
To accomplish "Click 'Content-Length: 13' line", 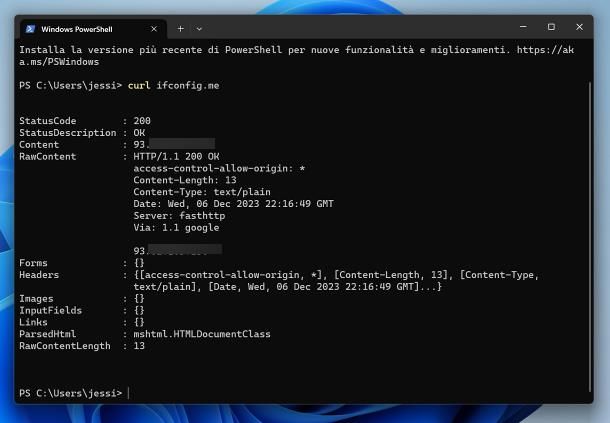I will (185, 180).
